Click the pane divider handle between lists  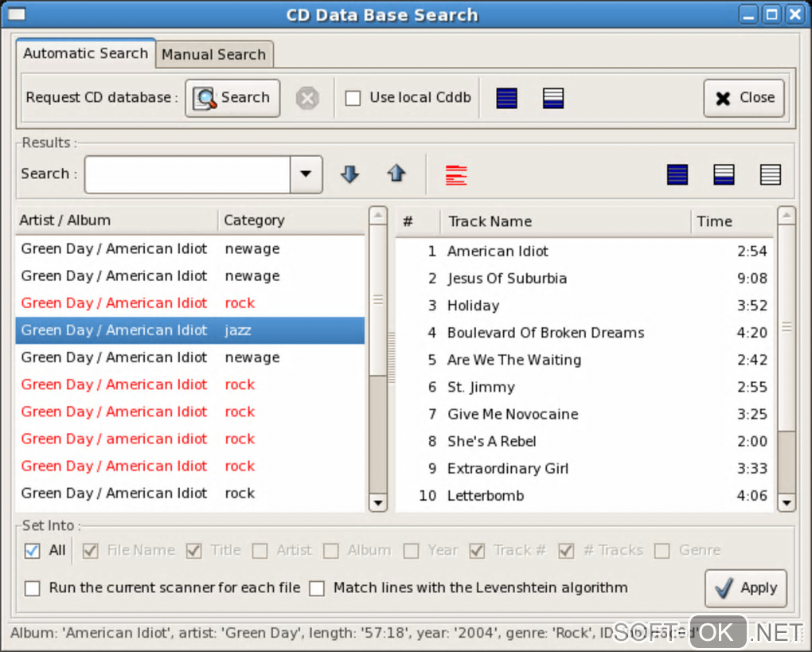(392, 358)
